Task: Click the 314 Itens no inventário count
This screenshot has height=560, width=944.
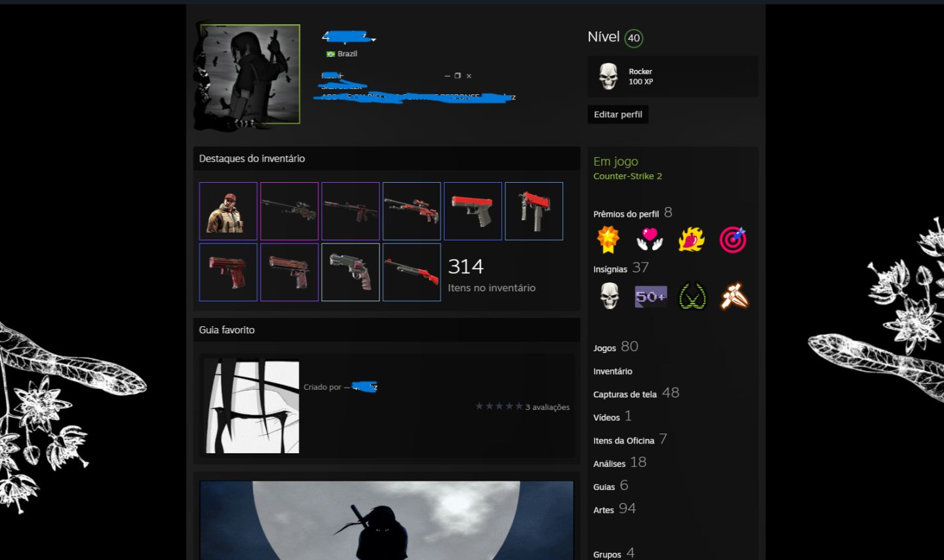Action: (x=492, y=275)
